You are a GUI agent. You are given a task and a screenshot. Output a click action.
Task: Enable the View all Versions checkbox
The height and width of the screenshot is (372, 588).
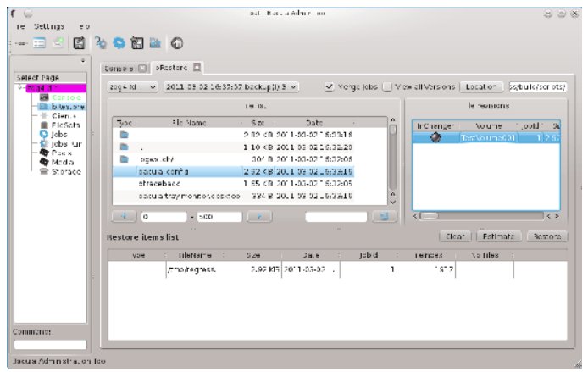pos(387,86)
